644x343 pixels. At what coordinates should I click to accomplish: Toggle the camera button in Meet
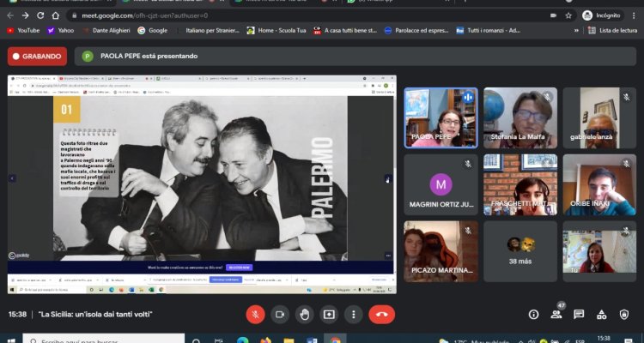pyautogui.click(x=280, y=315)
